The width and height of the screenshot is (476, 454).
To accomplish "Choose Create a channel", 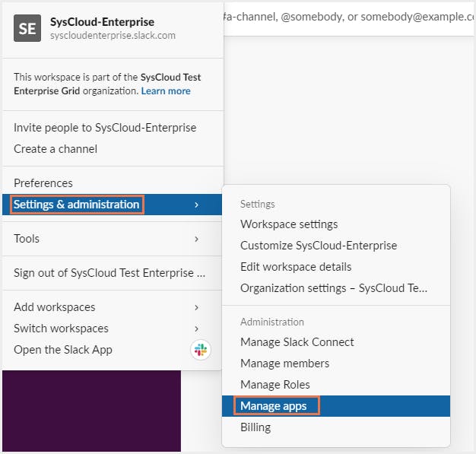I will 56,149.
